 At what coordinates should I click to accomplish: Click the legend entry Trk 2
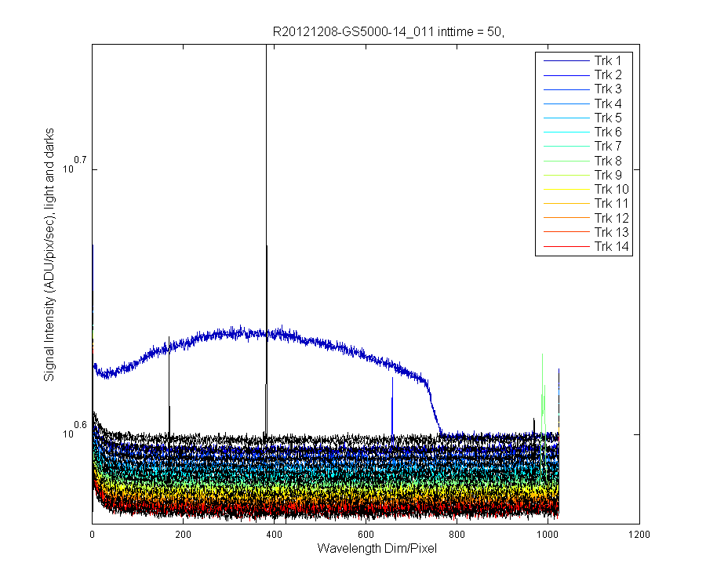[607, 75]
